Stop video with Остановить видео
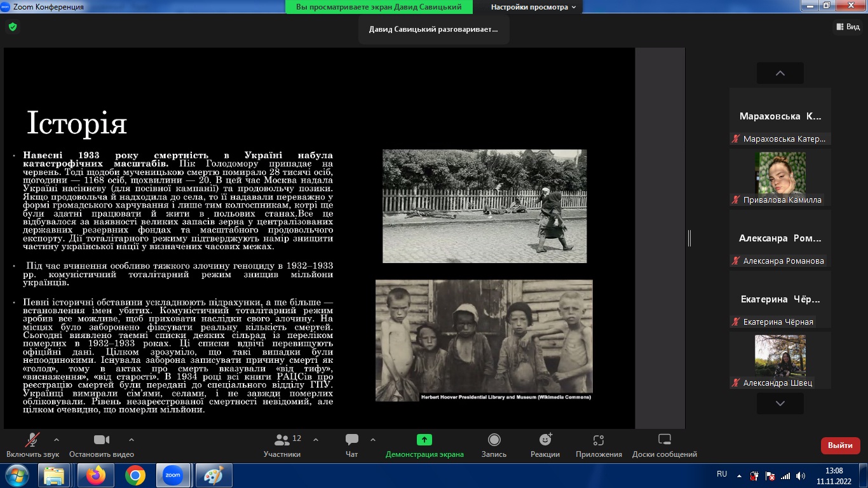Viewport: 868px width, 488px height. 102,445
